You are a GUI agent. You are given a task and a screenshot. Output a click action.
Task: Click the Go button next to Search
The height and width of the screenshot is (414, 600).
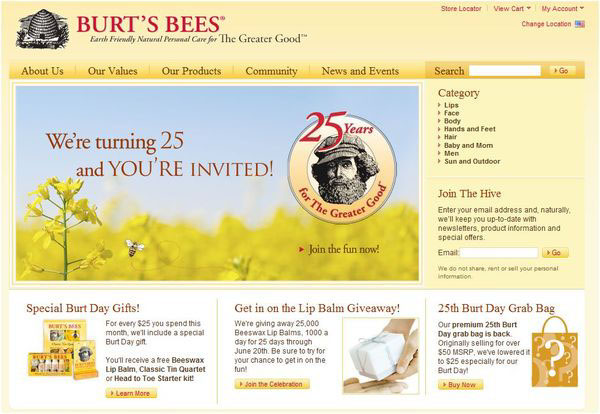coord(563,71)
